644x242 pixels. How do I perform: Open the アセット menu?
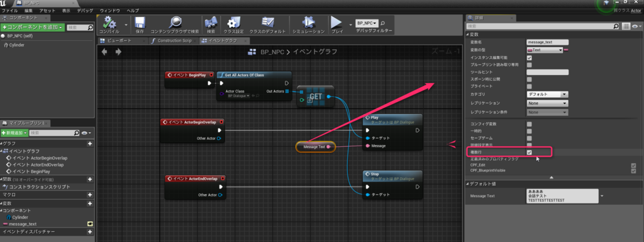tap(47, 10)
